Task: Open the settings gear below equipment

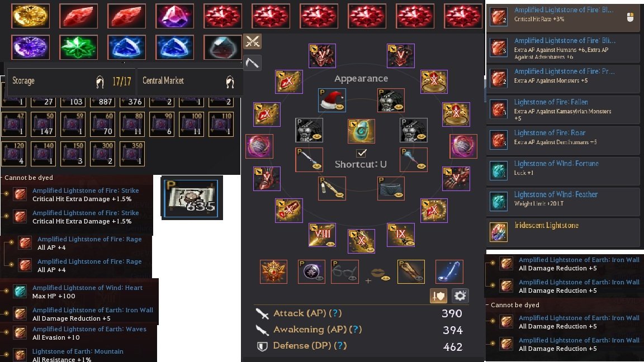Action: point(460,296)
